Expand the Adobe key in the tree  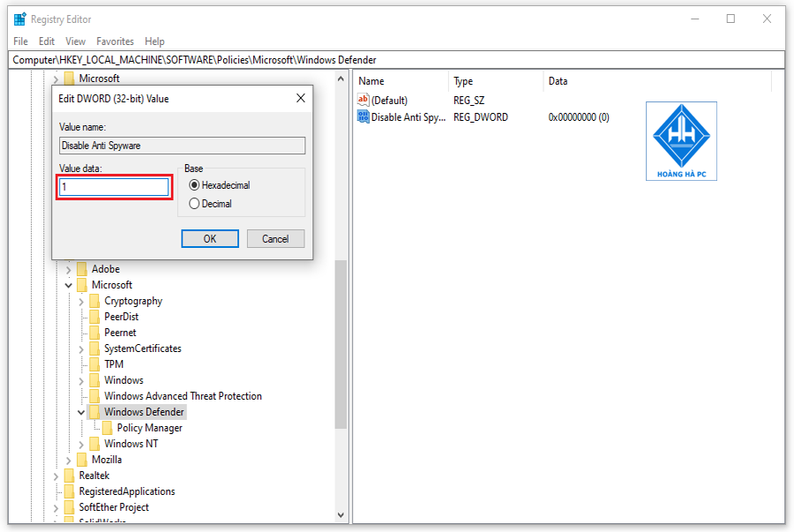[68, 270]
